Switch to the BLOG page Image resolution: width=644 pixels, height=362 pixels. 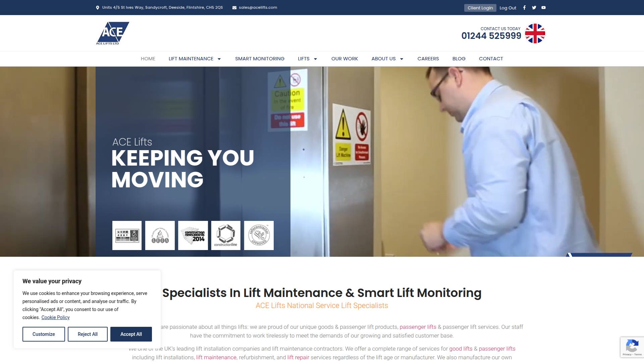[x=459, y=59]
